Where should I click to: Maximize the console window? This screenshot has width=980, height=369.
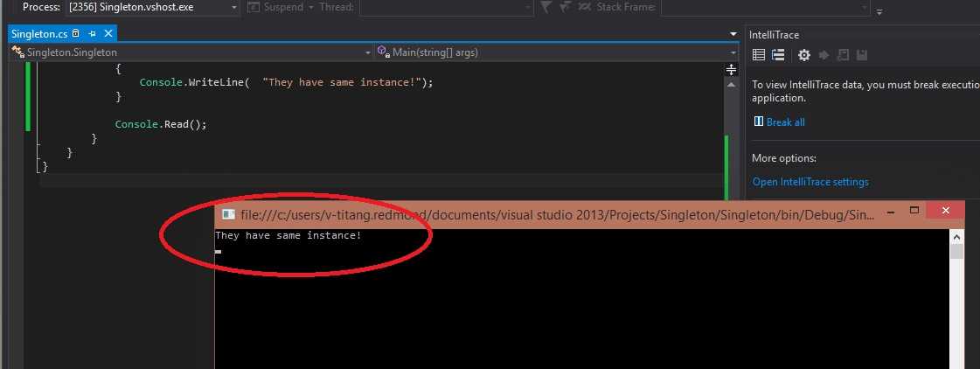point(914,211)
